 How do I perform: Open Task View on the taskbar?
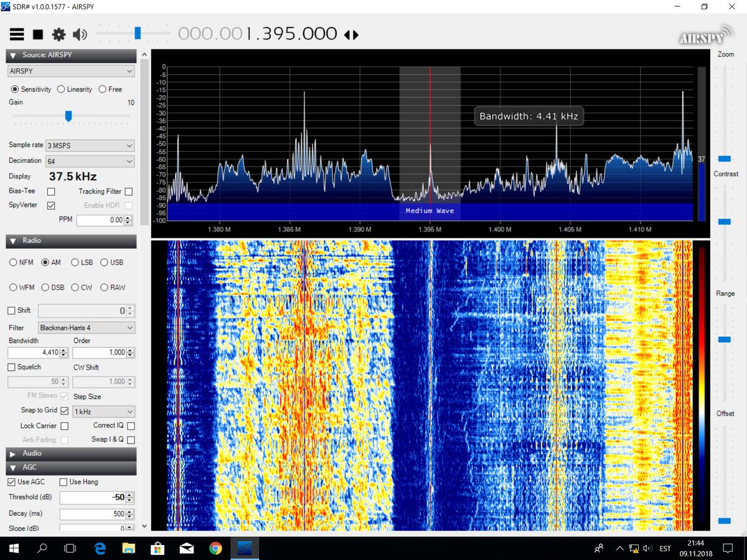pyautogui.click(x=71, y=548)
